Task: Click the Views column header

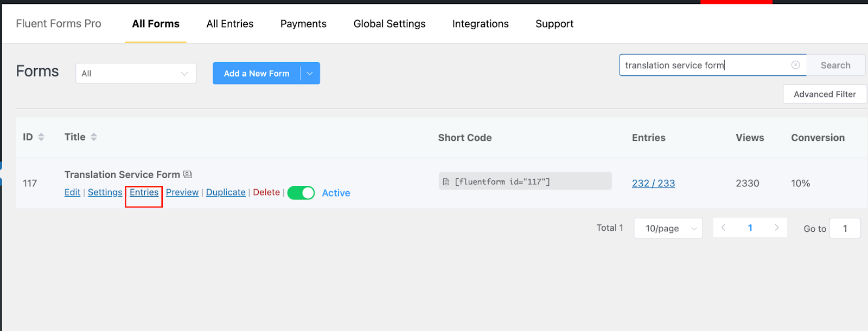Action: point(750,138)
